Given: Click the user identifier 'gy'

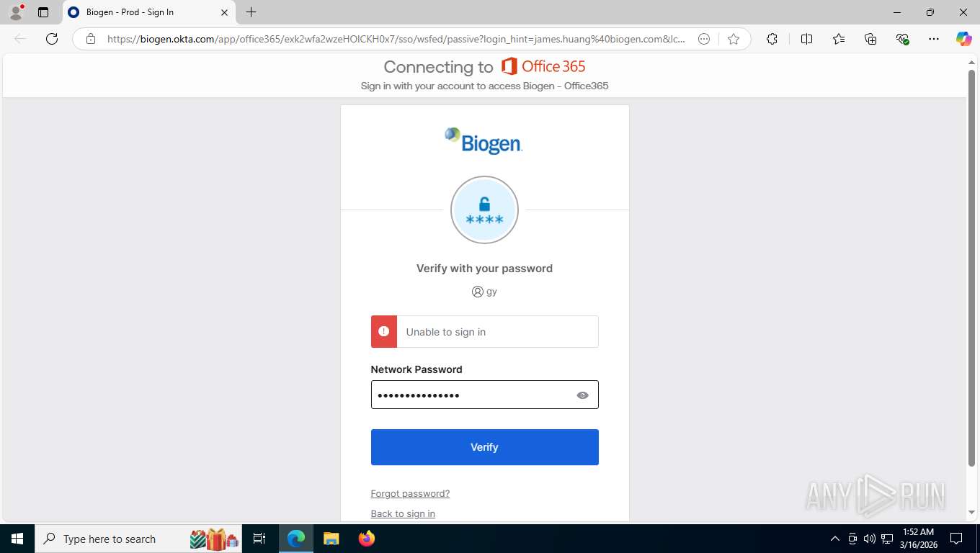Looking at the screenshot, I should [x=491, y=292].
